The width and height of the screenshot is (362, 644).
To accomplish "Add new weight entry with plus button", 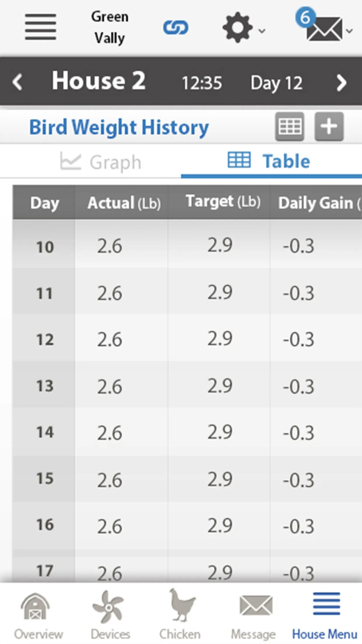I will (x=329, y=127).
